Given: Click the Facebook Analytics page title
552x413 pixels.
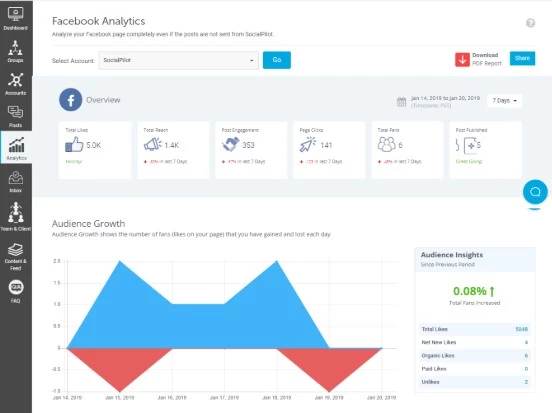Looking at the screenshot, I should coord(99,21).
